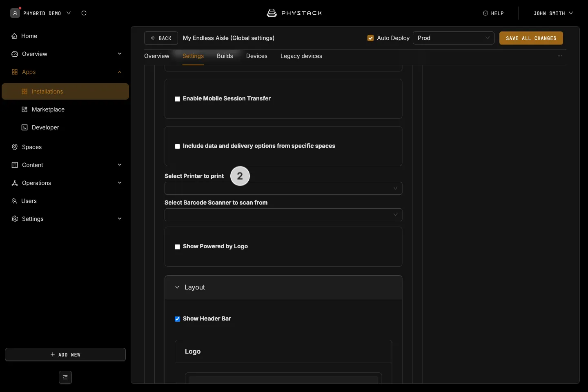Click the Phystack logo in header
Viewport: 588px width, 392px height.
point(294,13)
